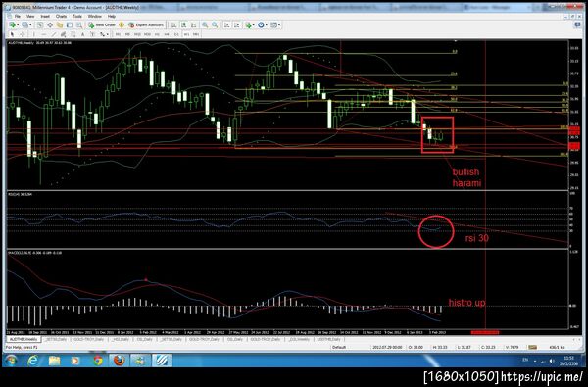Open the Tools menu
Viewport: 588px width, 387px height.
click(x=77, y=17)
